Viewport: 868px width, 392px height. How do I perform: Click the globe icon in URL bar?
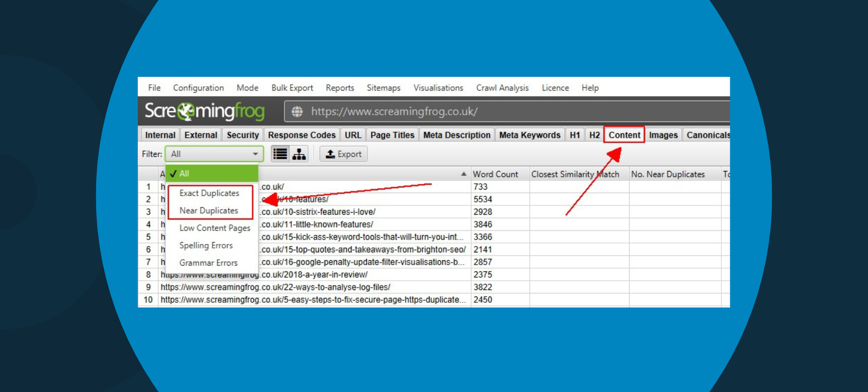[x=297, y=112]
